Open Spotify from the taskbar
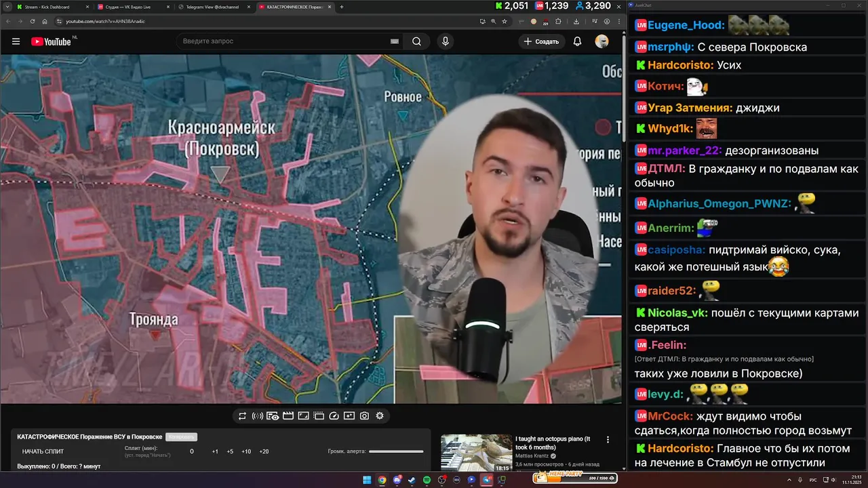Image resolution: width=868 pixels, height=488 pixels. click(x=427, y=480)
